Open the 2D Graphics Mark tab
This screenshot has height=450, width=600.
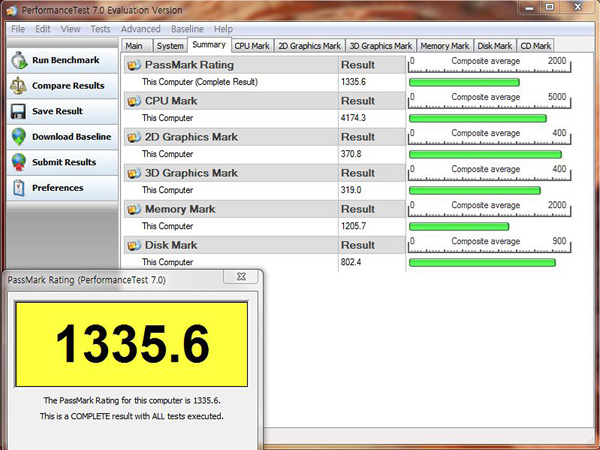[309, 46]
